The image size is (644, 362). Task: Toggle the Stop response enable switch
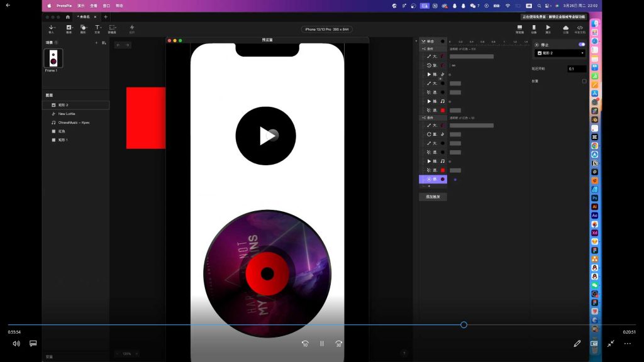pyautogui.click(x=582, y=45)
